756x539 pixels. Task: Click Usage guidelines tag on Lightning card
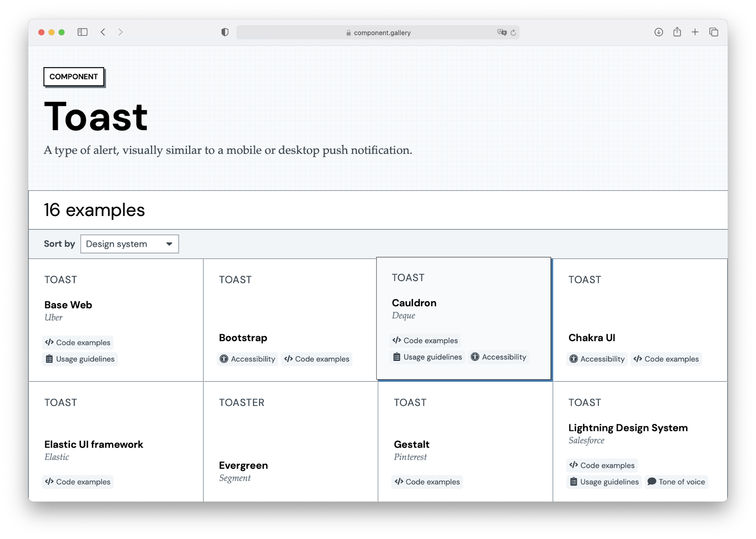604,482
